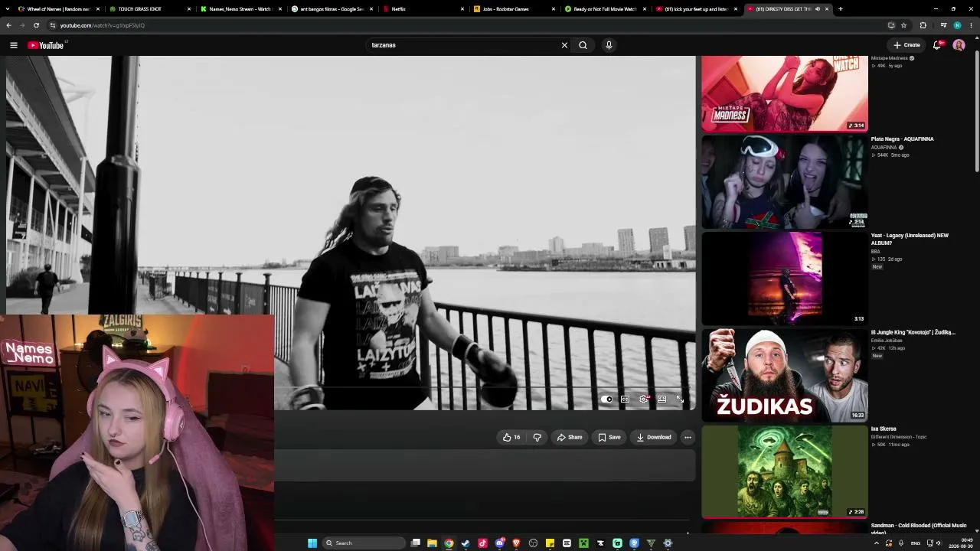The height and width of the screenshot is (551, 980).
Task: Like the video with thumbs up
Action: point(511,437)
